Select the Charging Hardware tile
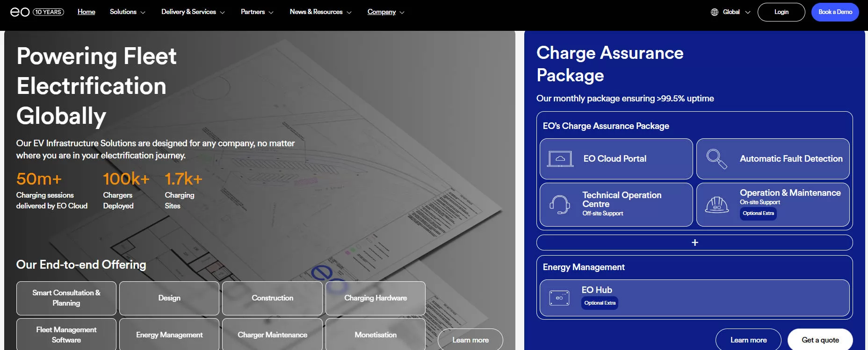 (376, 298)
